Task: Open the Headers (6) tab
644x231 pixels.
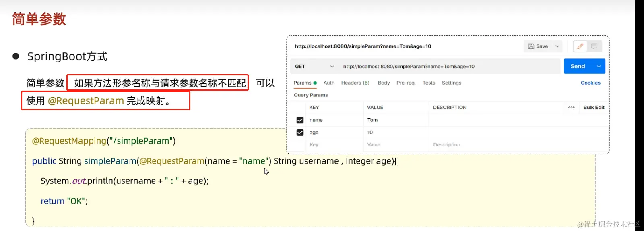Action: click(x=355, y=83)
